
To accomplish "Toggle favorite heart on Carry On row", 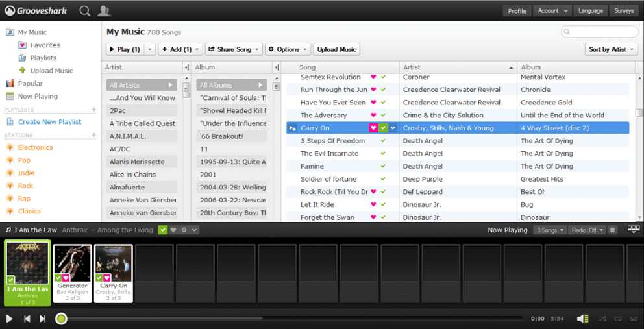I will click(373, 128).
